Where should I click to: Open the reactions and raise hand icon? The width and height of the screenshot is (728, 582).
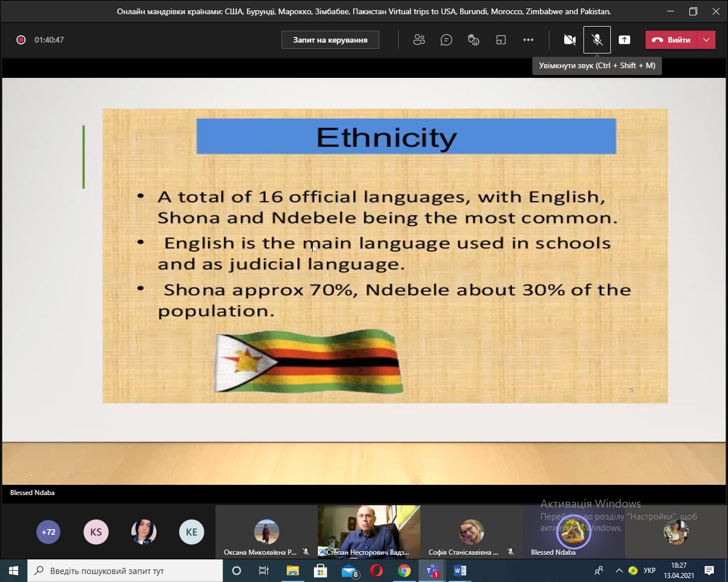[x=473, y=40]
